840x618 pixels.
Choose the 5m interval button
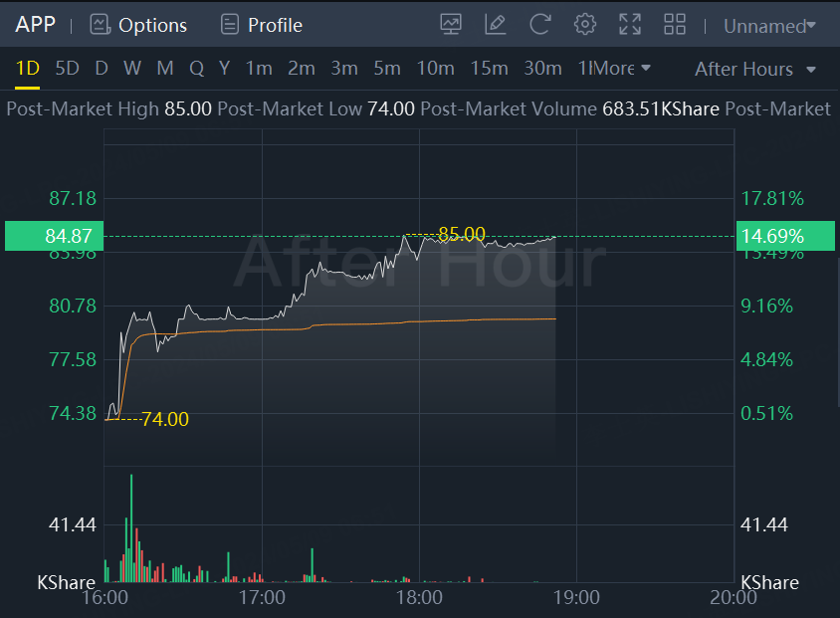click(x=387, y=68)
